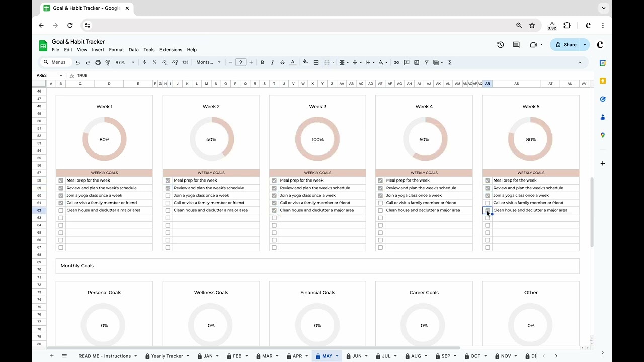Open Google Maps side panel

[x=603, y=135]
